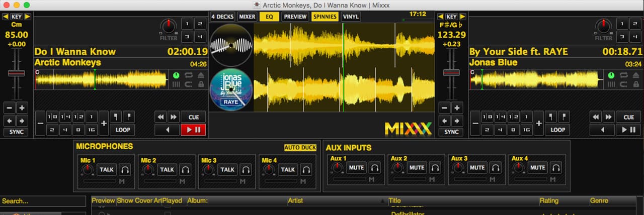Viewport: 644px width, 215px height.
Task: Toggle the EQ section display
Action: pos(269,17)
